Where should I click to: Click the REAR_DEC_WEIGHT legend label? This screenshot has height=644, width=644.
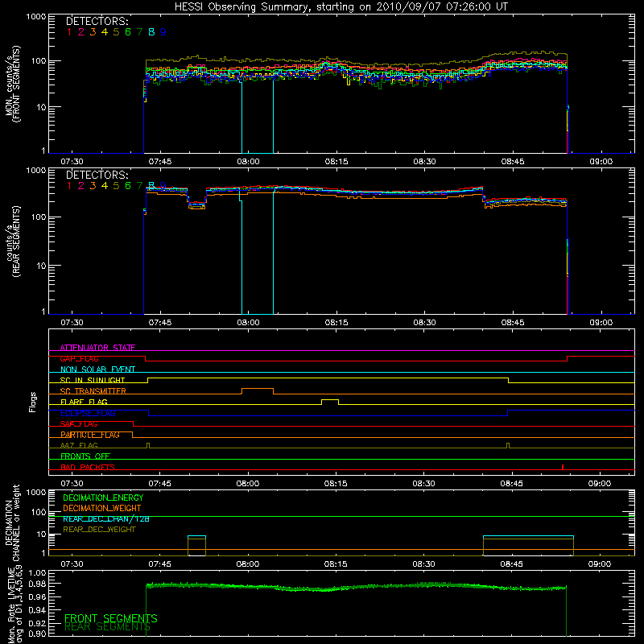click(x=99, y=530)
